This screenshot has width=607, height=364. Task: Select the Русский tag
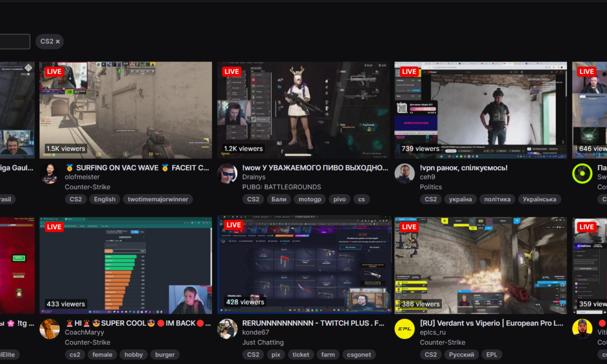coord(461,354)
